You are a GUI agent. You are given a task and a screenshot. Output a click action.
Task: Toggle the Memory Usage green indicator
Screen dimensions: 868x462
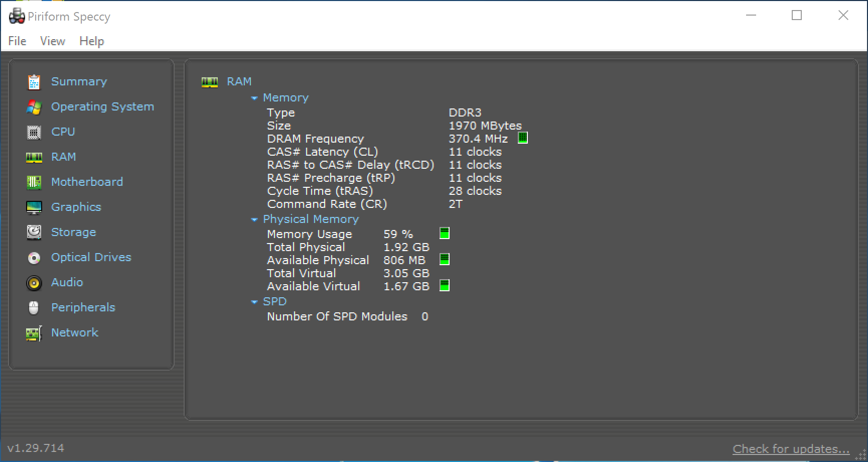444,234
